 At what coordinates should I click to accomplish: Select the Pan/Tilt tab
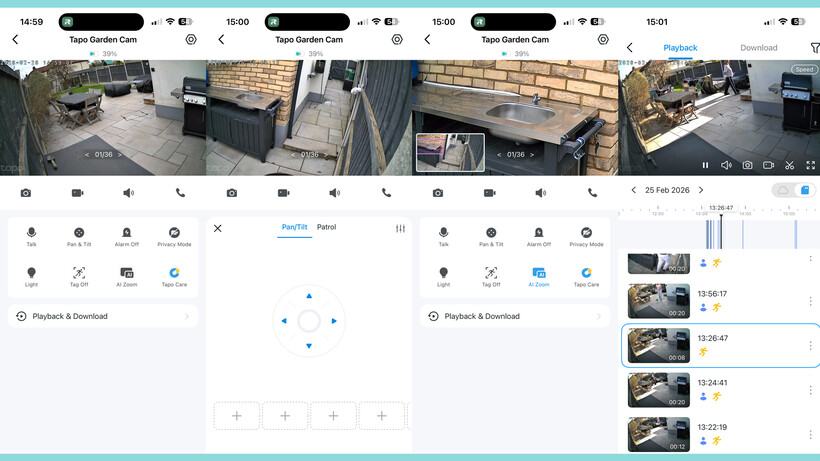click(294, 227)
